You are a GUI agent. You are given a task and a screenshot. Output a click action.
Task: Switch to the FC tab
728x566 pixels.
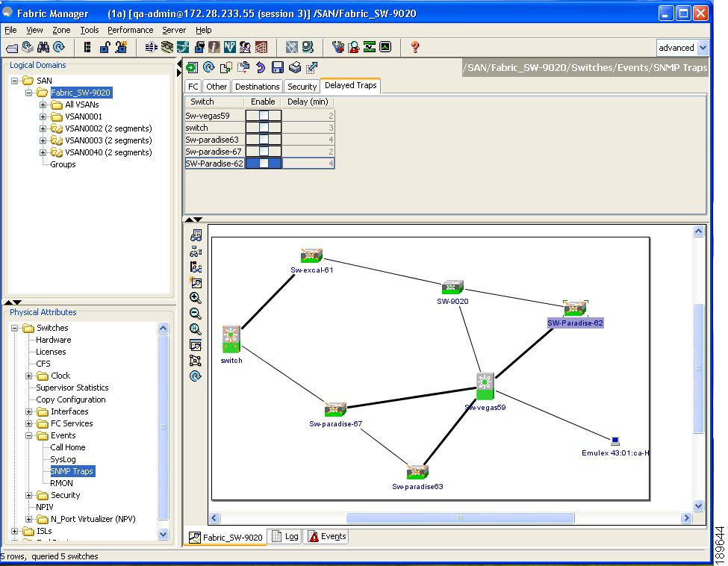click(193, 87)
